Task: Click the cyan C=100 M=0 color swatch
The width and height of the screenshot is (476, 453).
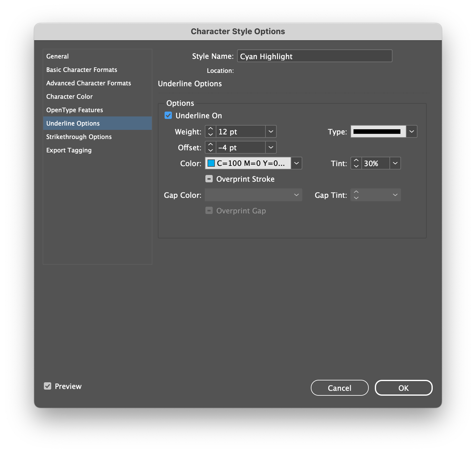Action: (x=211, y=163)
